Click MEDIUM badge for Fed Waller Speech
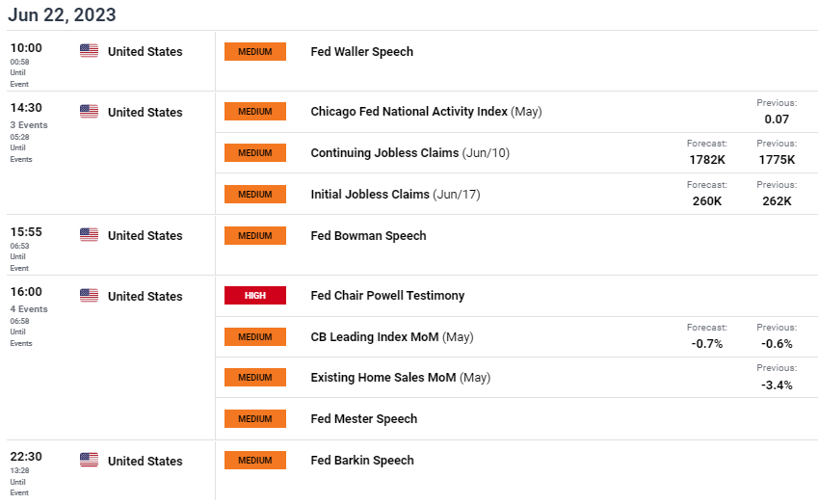This screenshot has width=818, height=504. pyautogui.click(x=255, y=51)
